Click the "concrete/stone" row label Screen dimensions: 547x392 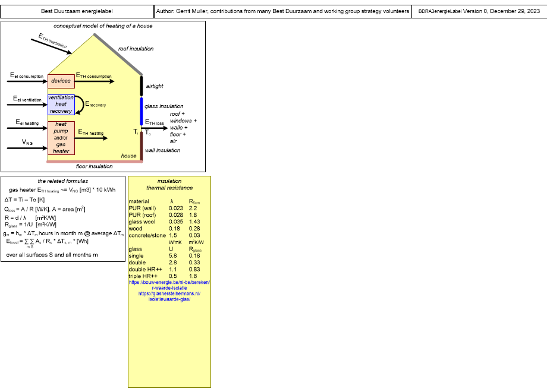pos(147,235)
